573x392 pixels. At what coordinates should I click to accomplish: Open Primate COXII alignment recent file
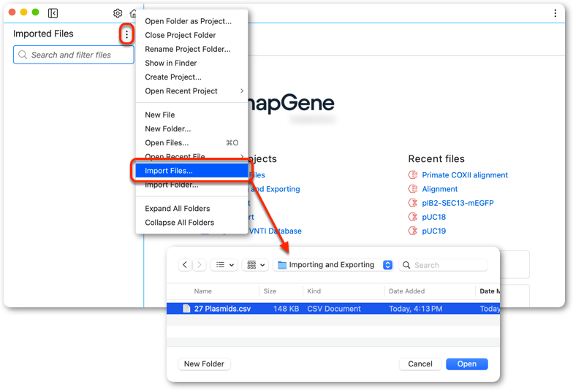pos(465,175)
